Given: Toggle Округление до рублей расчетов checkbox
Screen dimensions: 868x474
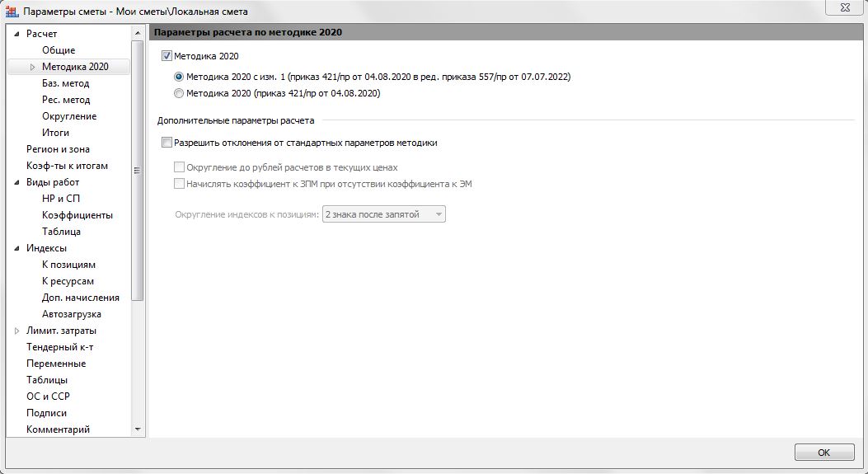Looking at the screenshot, I should coord(179,167).
